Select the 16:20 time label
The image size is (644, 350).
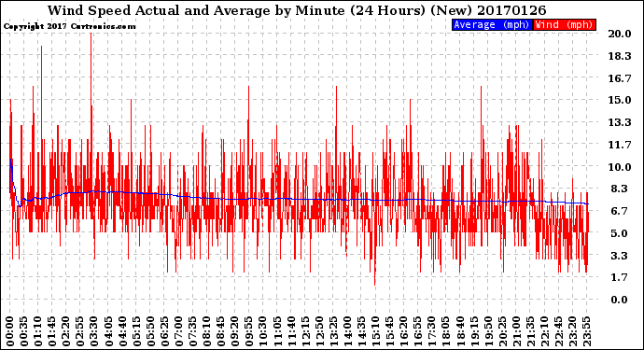click(403, 331)
